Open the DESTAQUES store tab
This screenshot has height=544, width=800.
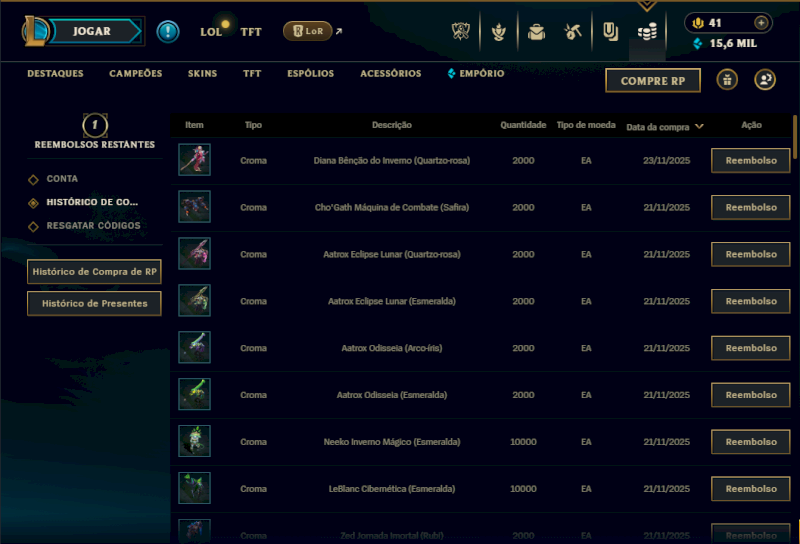55,73
